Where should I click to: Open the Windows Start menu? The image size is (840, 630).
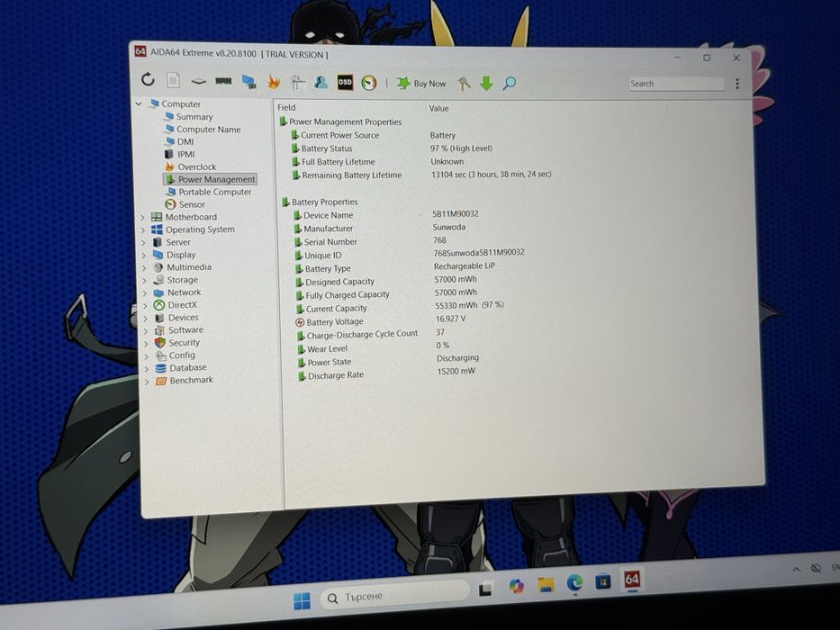click(302, 600)
